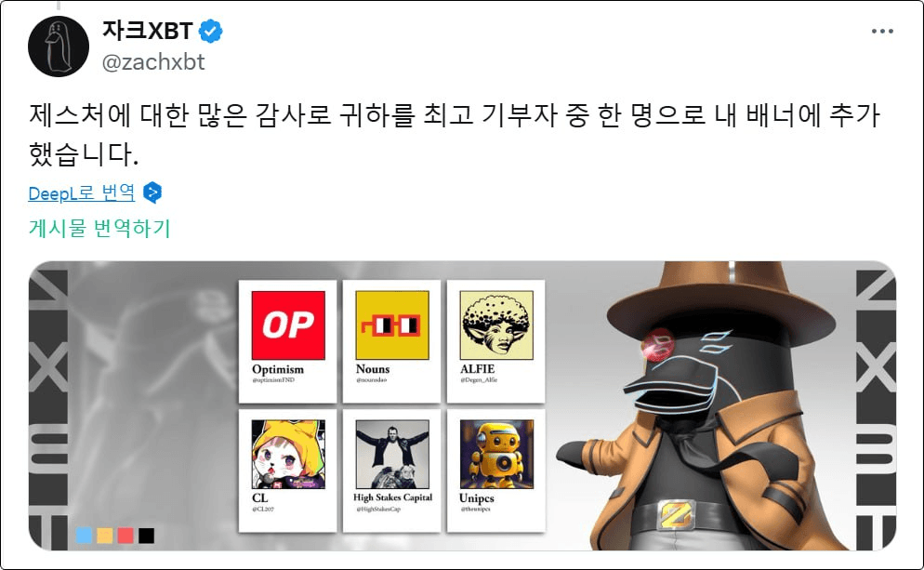Click the @zachxbt handle
Image resolution: width=924 pixels, height=570 pixels.
pos(153,62)
